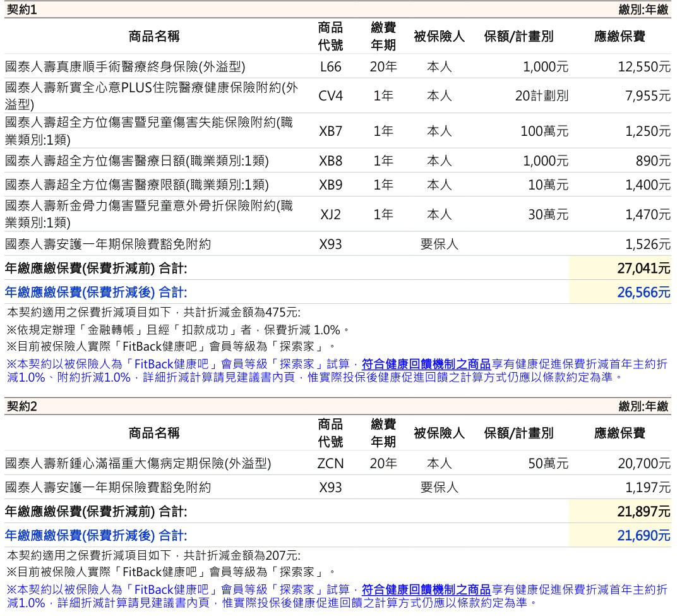682x616 pixels.
Task: Click the 契約2 section header
Action: (x=21, y=406)
